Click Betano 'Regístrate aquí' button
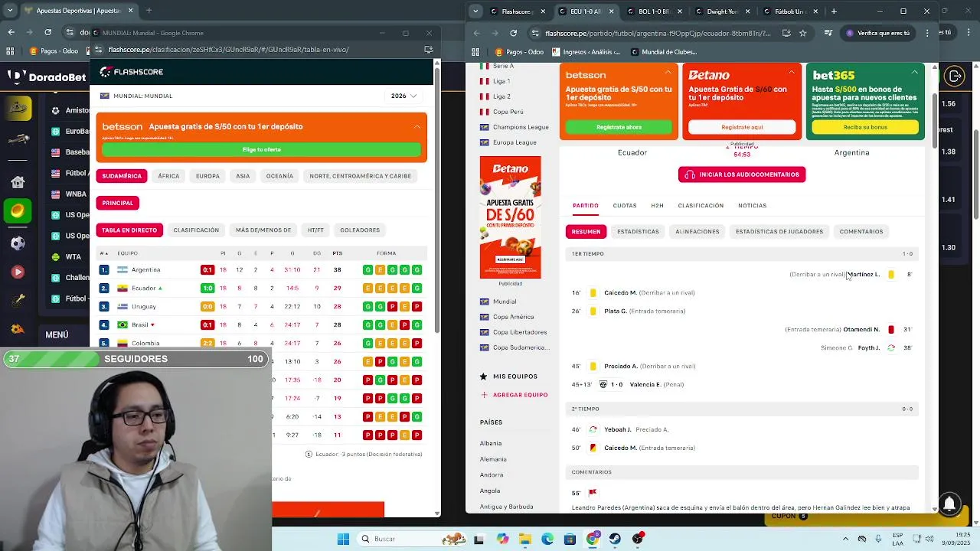980x551 pixels. [x=742, y=127]
